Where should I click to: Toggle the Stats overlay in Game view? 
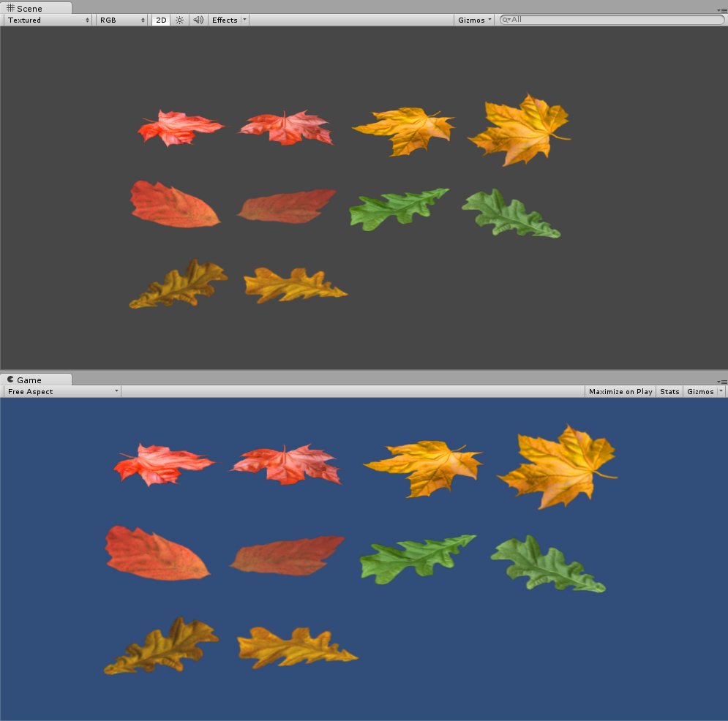pos(669,391)
